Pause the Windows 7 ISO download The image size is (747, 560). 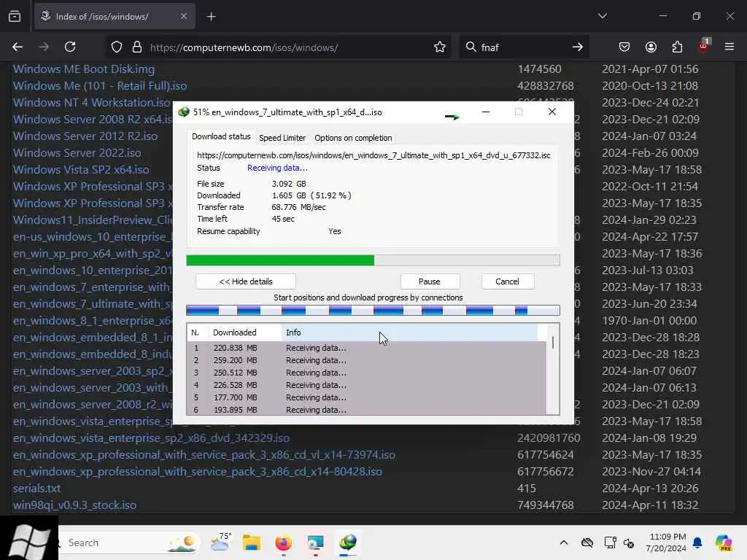pos(429,281)
